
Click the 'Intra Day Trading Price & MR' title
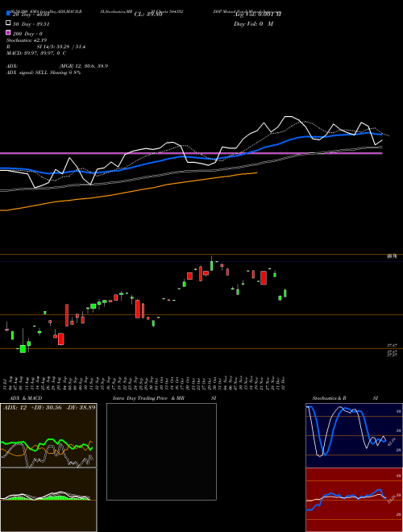[x=148, y=398]
